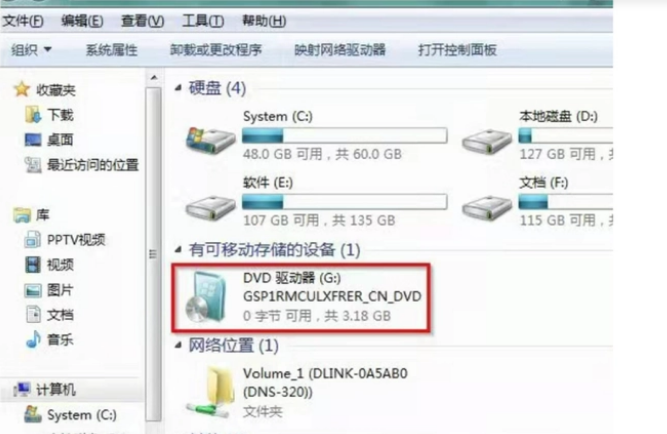Click the System (C:) capacity bar
Screen dimensions: 667x434
[345, 136]
